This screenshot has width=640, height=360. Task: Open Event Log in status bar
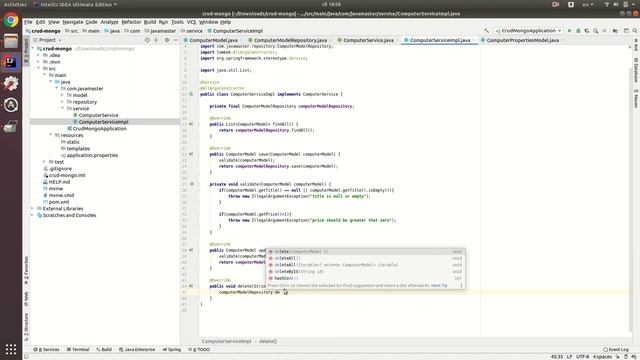tap(616, 349)
